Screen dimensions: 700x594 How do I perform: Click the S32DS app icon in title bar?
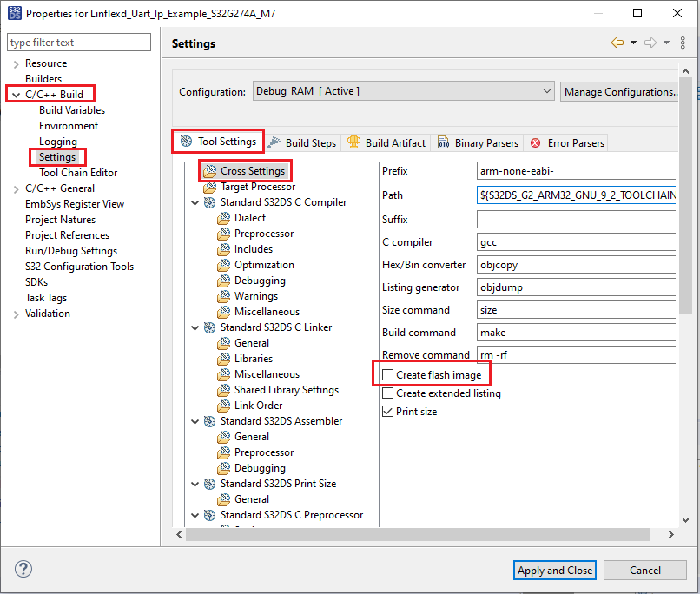click(14, 13)
